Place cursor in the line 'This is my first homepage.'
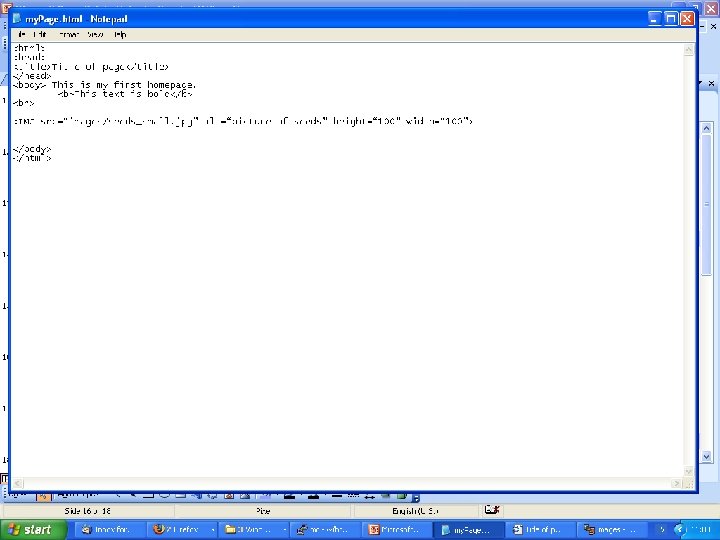 124,85
